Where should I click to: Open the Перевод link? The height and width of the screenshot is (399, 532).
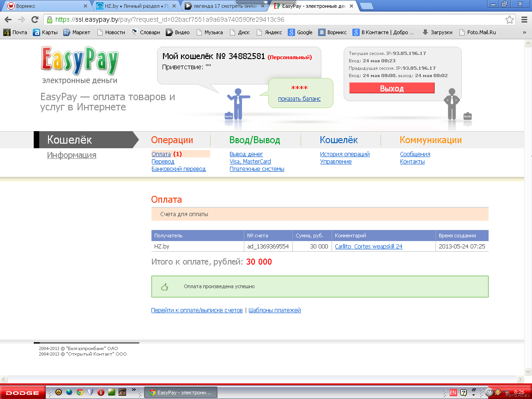[163, 162]
